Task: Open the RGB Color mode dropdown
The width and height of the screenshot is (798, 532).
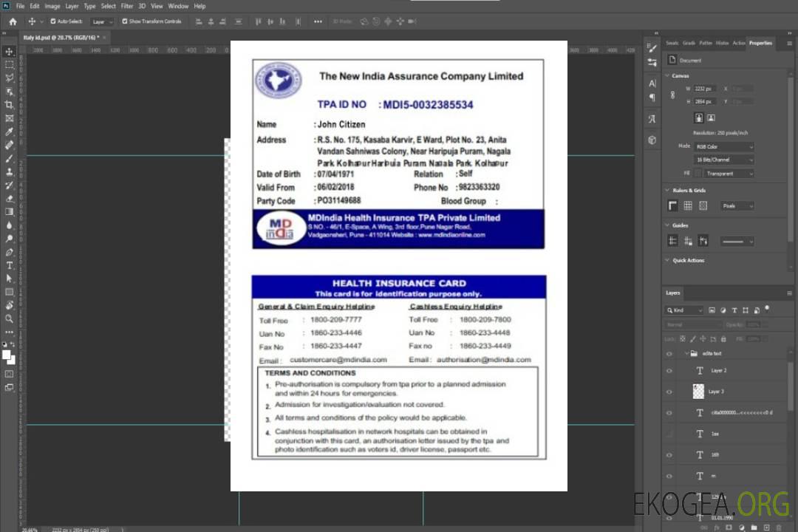Action: [x=724, y=146]
